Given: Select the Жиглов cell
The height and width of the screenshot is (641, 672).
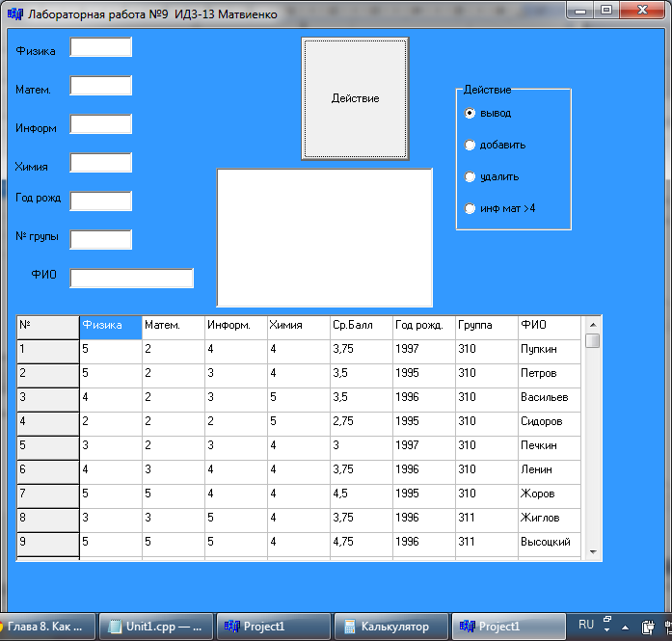Looking at the screenshot, I should [549, 521].
